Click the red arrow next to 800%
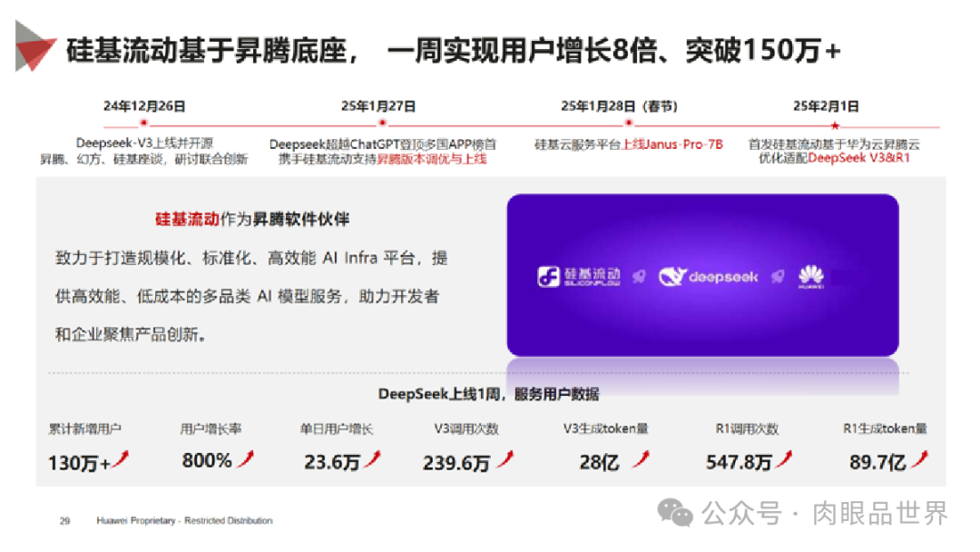The height and width of the screenshot is (552, 980). [246, 459]
